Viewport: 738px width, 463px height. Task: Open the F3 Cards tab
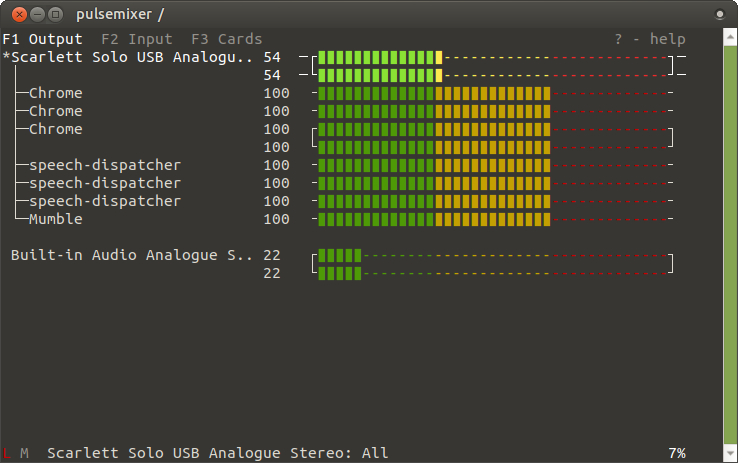tap(226, 39)
